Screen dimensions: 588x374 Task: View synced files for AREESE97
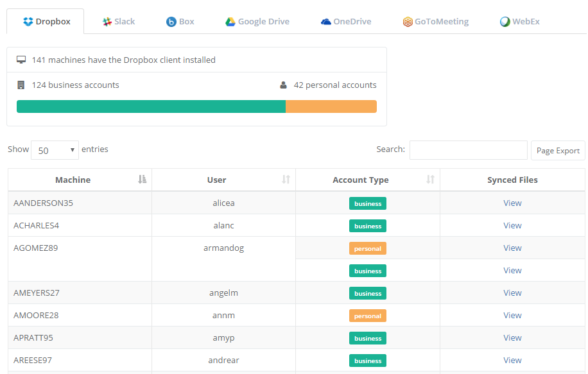point(512,361)
